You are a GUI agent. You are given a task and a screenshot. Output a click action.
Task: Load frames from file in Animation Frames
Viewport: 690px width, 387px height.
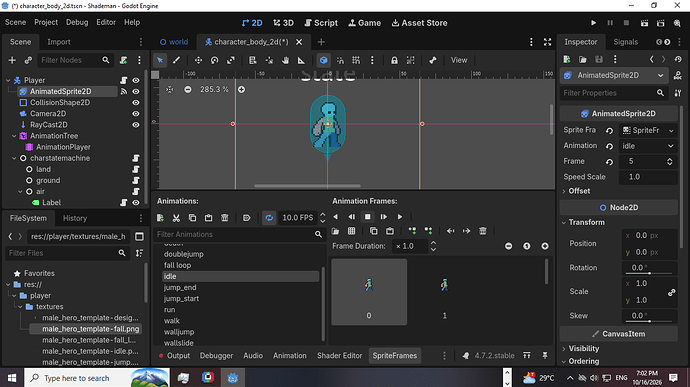(335, 231)
